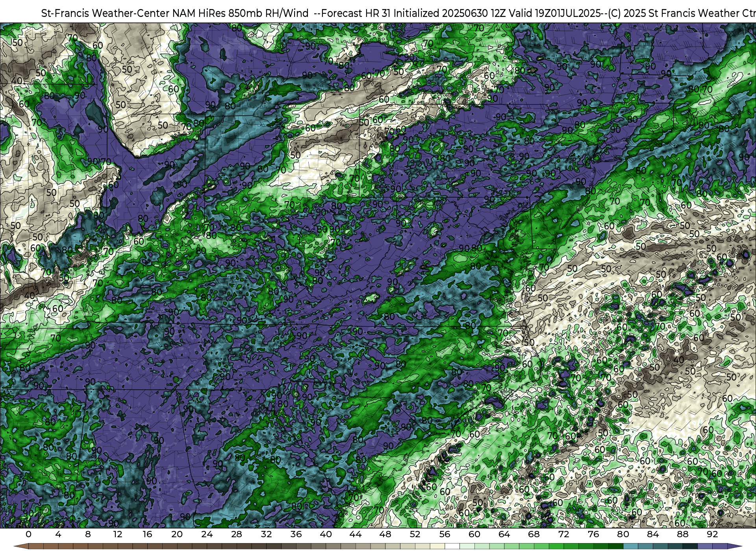Click the colorbar label '20'

[177, 534]
